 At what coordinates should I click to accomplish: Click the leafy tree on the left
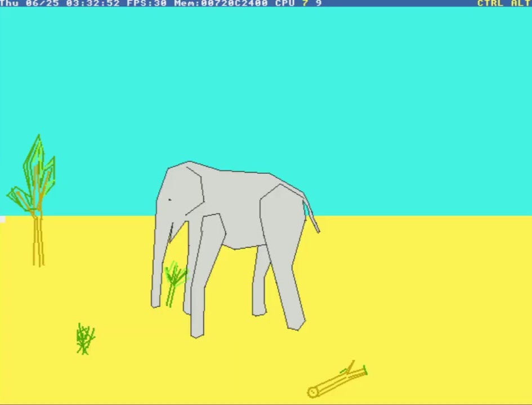coord(31,201)
